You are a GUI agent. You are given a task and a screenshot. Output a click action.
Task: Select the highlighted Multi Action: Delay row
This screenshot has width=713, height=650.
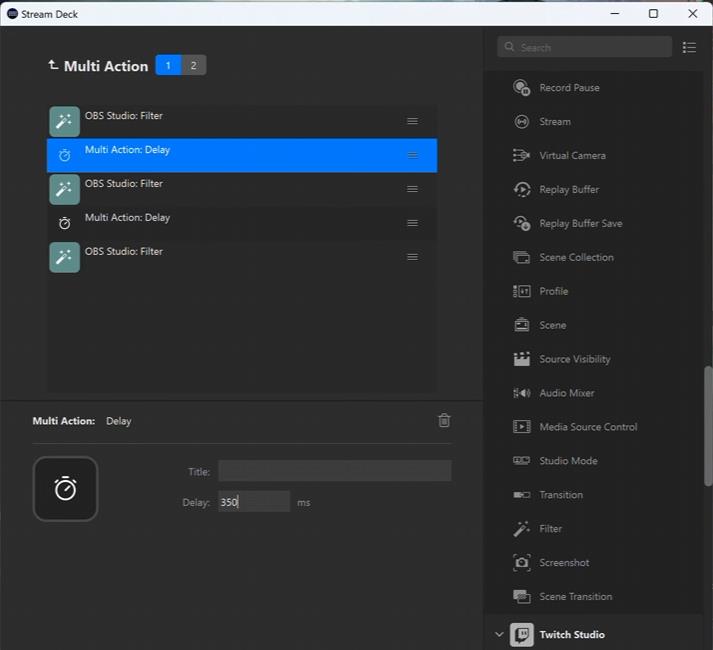(242, 156)
